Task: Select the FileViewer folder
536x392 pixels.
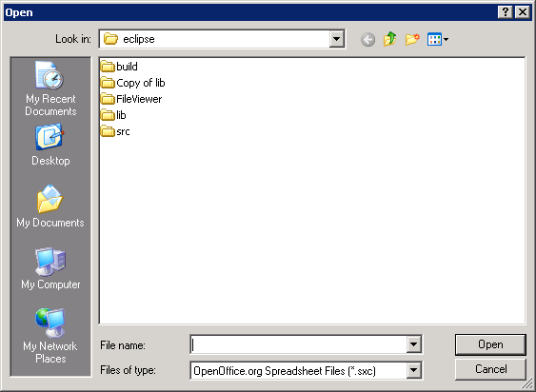Action: pyautogui.click(x=131, y=99)
